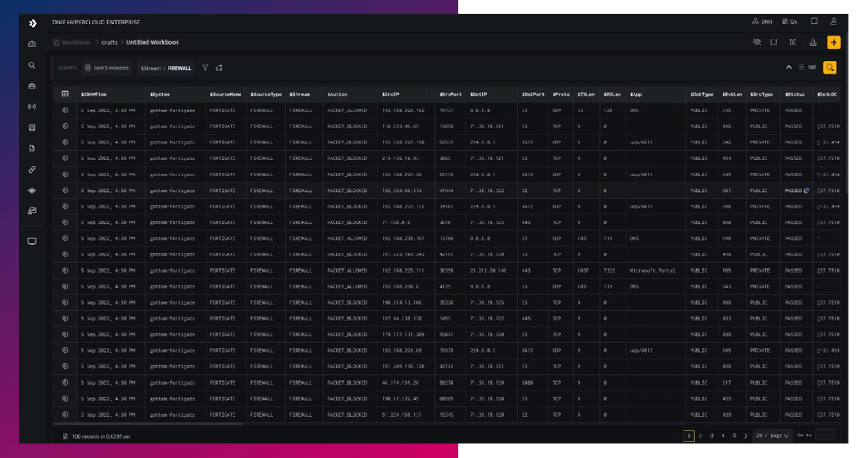Expand row with source IP 192.254.66.174
The width and height of the screenshot is (868, 458).
(65, 191)
